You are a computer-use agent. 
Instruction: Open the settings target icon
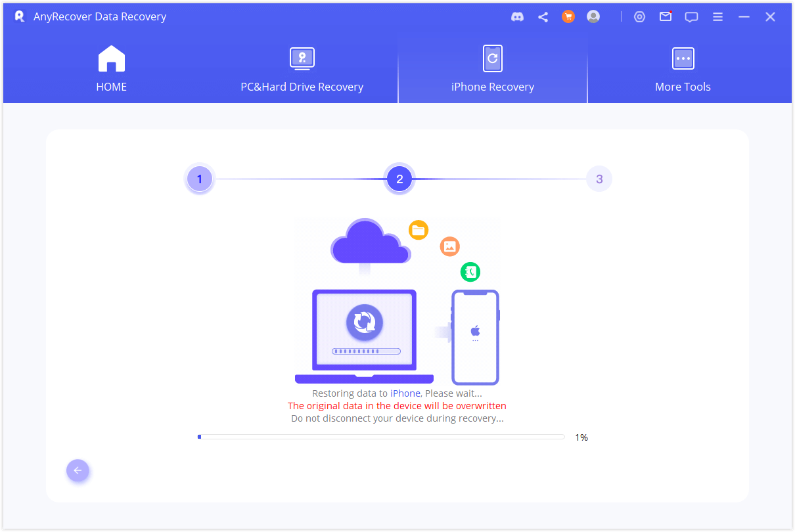coord(639,17)
